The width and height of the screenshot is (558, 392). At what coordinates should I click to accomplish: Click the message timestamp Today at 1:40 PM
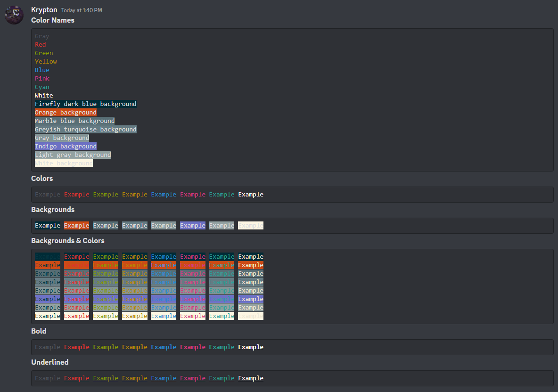(x=80, y=10)
